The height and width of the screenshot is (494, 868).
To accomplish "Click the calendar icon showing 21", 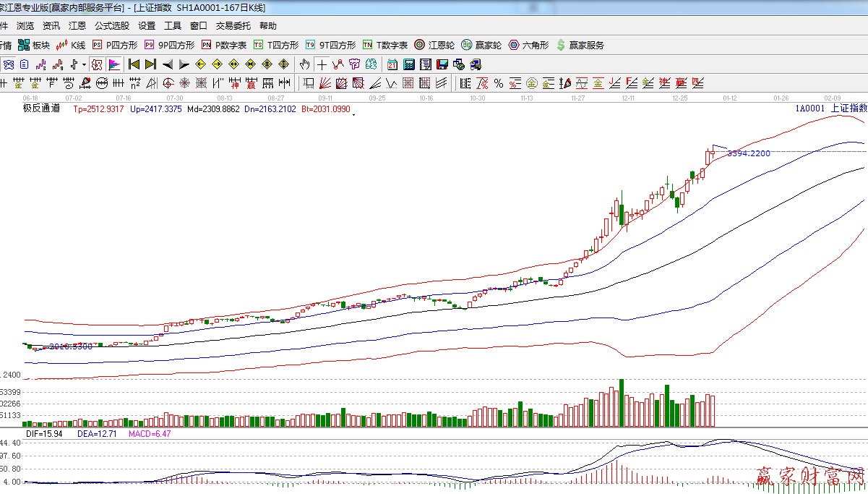I will coord(392,64).
